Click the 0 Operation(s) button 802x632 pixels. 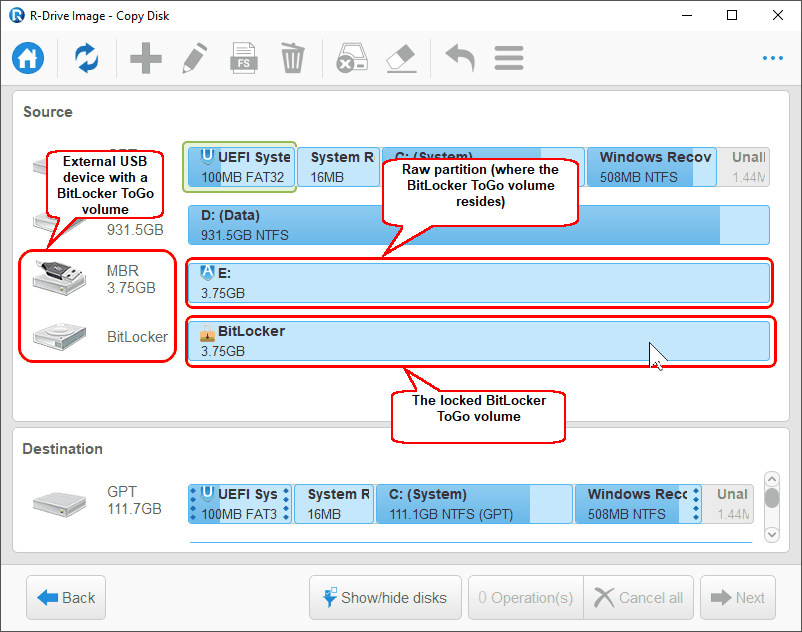pyautogui.click(x=526, y=597)
